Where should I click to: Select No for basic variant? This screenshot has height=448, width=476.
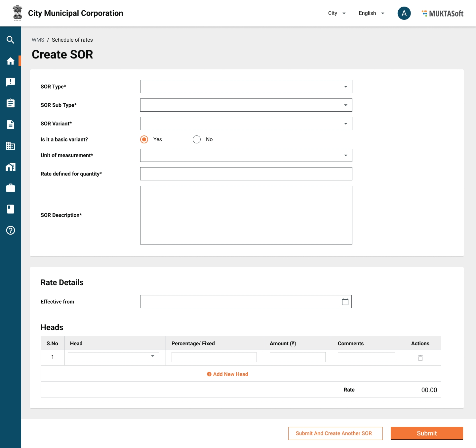point(197,139)
